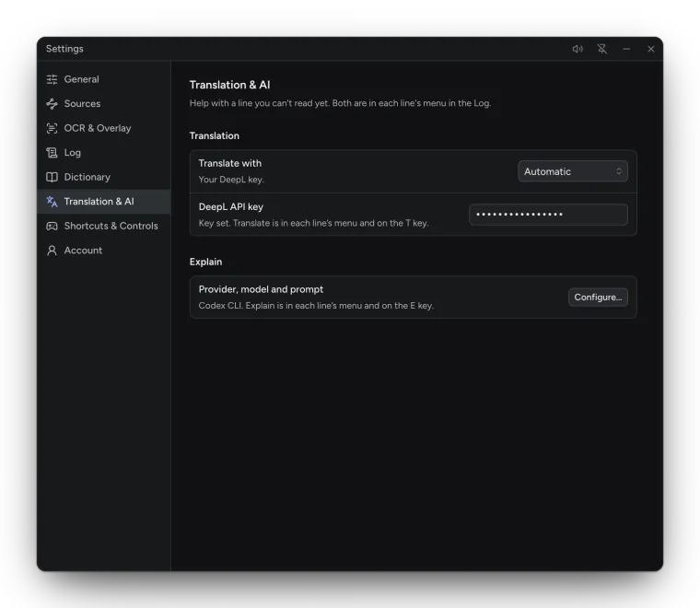The width and height of the screenshot is (700, 608).
Task: Select the Dictionary section
Action: 103,177
